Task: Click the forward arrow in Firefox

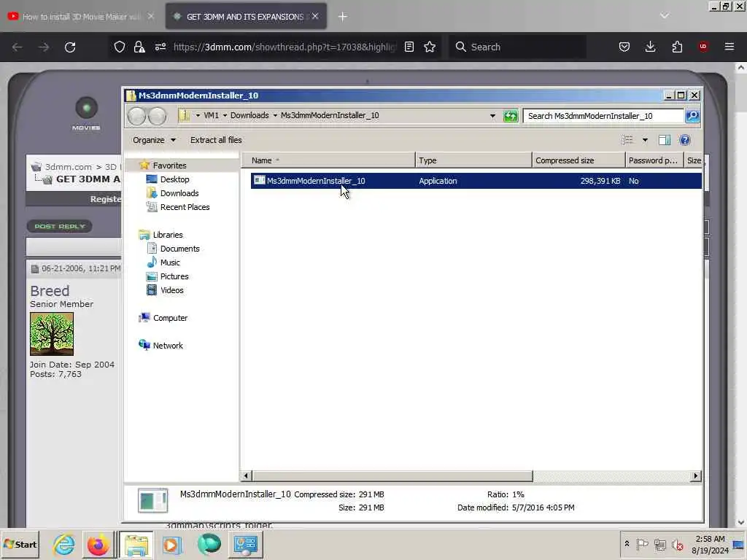Action: pos(44,47)
